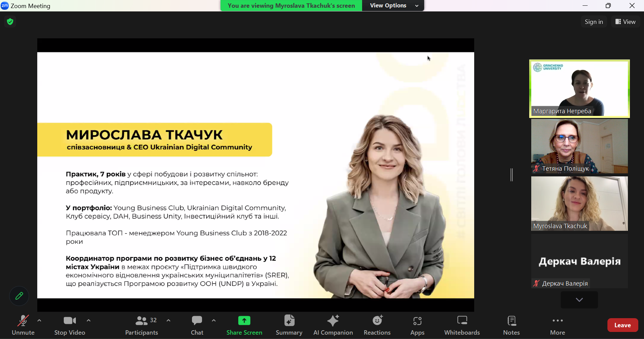Open the Apps panel

pyautogui.click(x=417, y=325)
